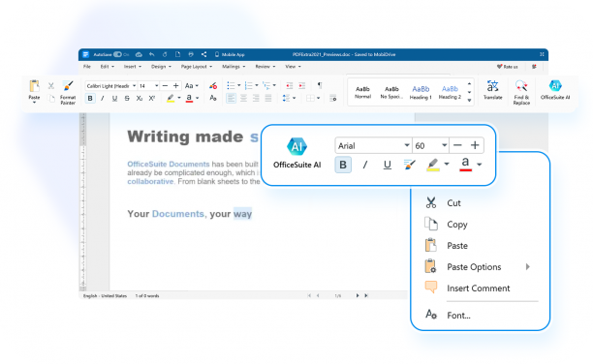593x364 pixels.
Task: Apply the Normal style
Action: point(362,92)
